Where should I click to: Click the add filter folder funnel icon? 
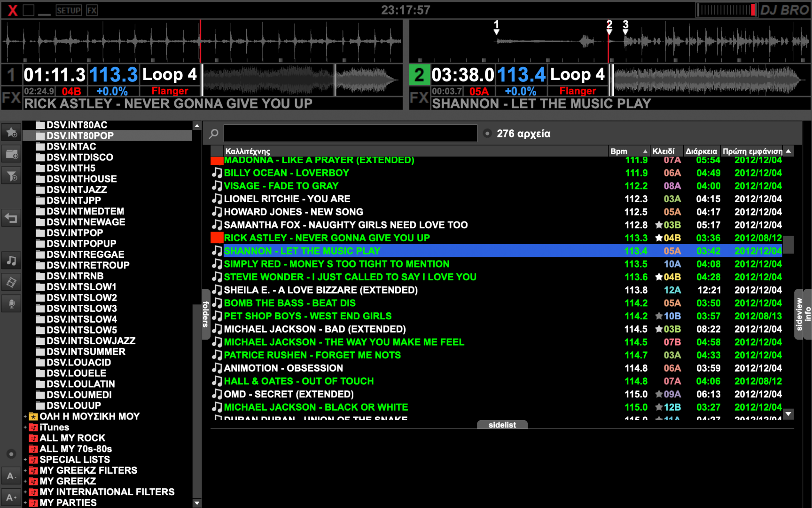(x=11, y=176)
